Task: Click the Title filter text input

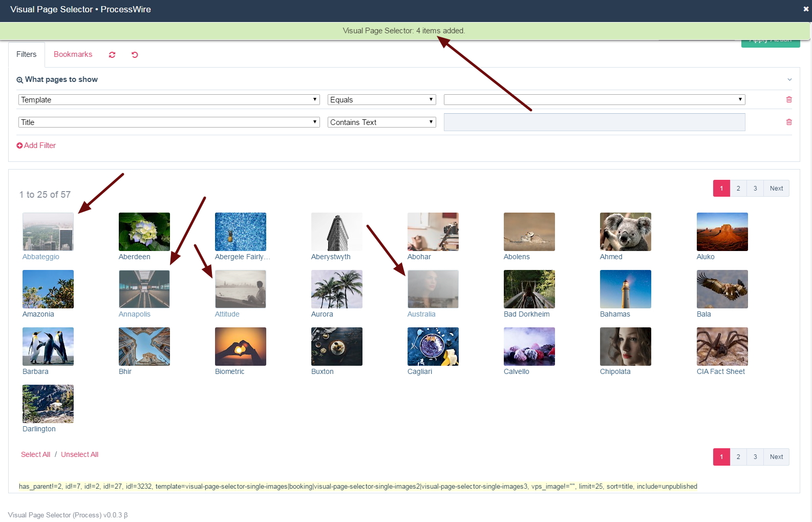Action: 594,122
